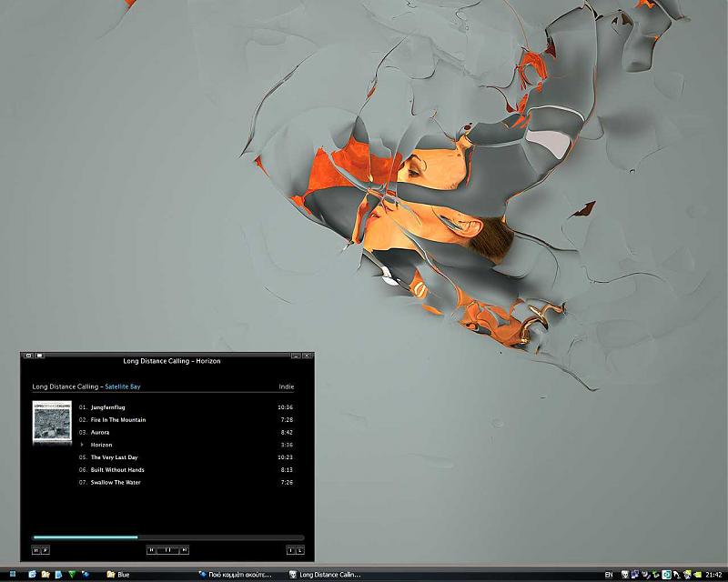Click the Long Distance Calling artist name in album header
728x582 pixels.
pos(65,386)
